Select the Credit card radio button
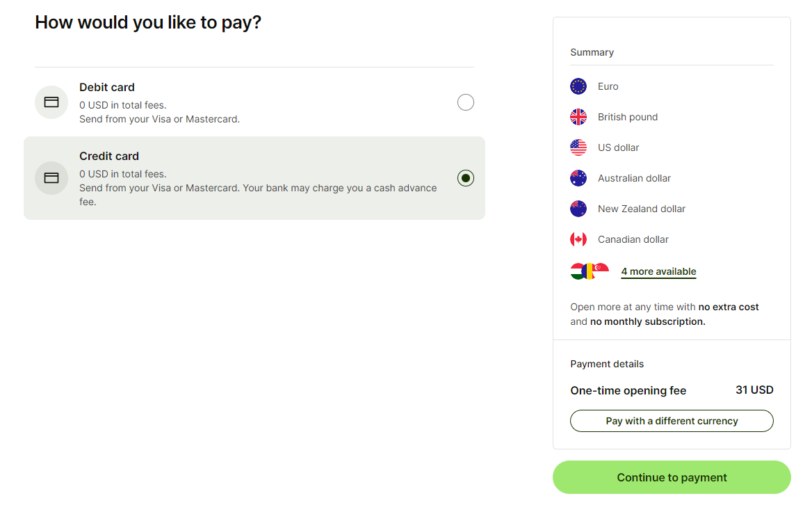This screenshot has height=512, width=812. [466, 178]
